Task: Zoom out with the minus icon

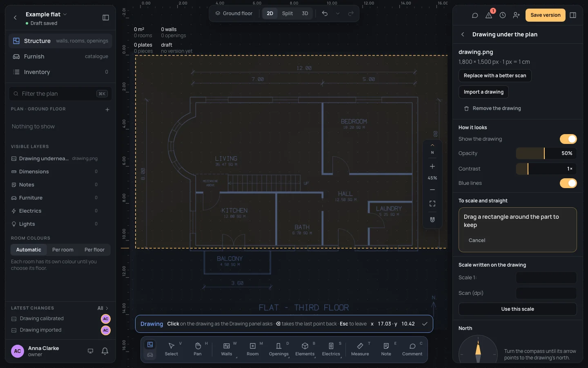Action: point(432,190)
